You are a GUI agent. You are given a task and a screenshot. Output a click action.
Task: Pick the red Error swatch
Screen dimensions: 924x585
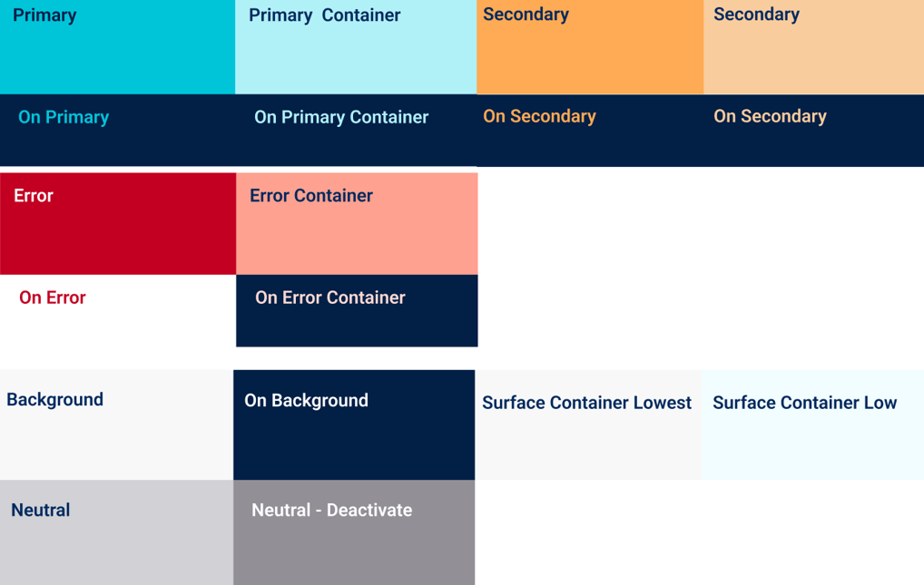pos(118,223)
